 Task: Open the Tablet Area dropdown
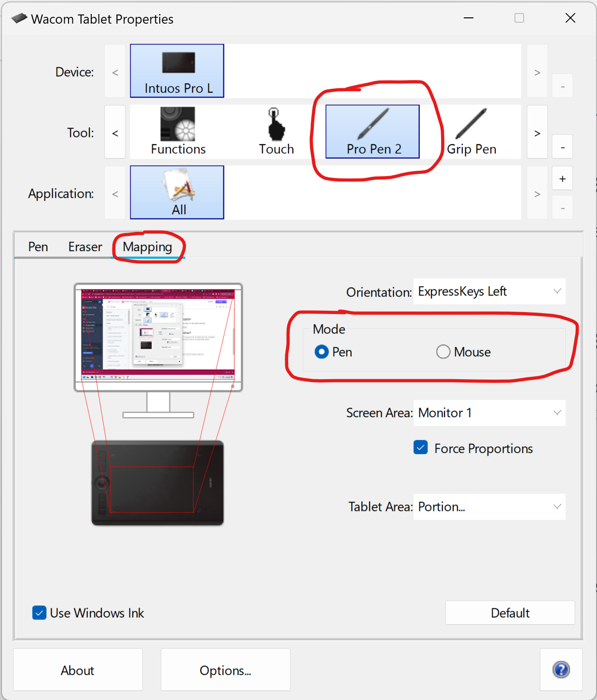(x=489, y=507)
